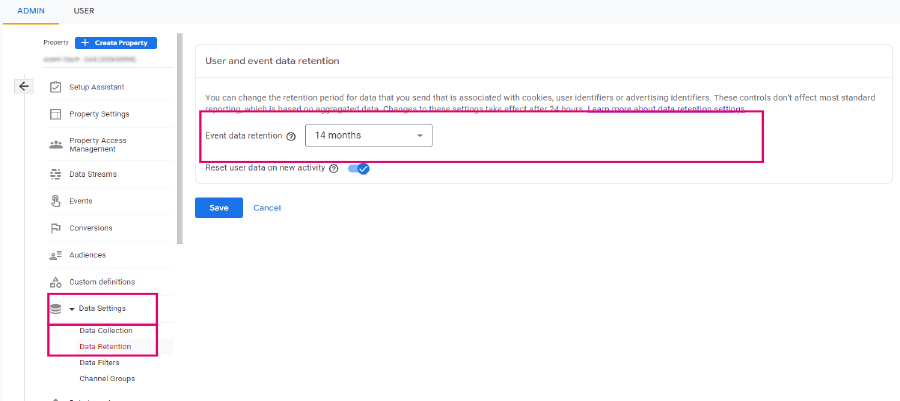
Task: Open the Audiences icon
Action: click(56, 255)
